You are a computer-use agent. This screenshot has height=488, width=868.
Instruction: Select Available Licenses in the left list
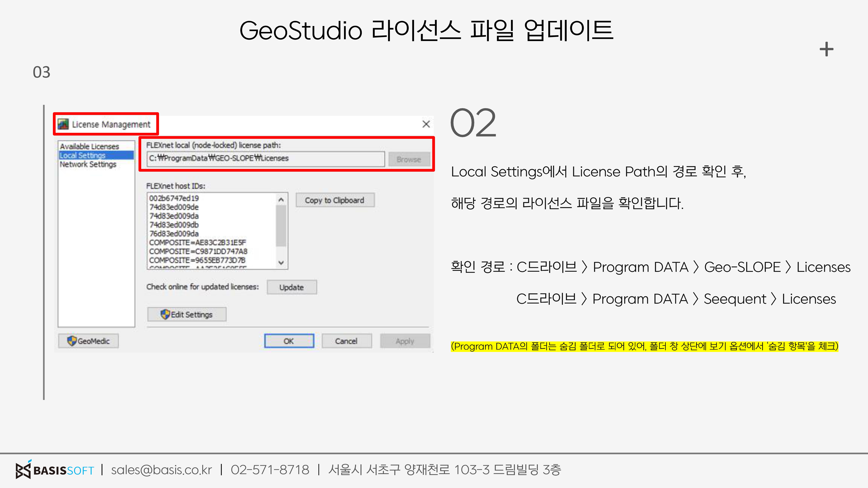89,146
